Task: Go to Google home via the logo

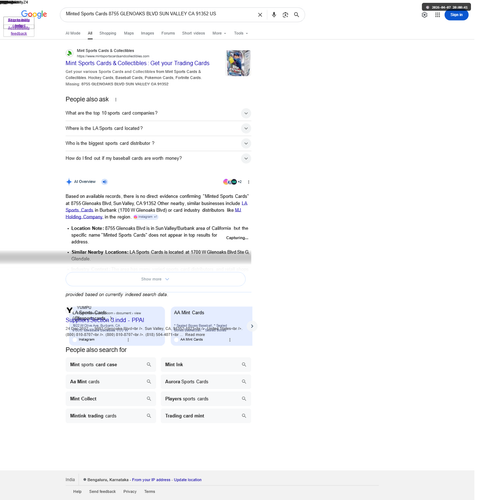Action: (34, 14)
